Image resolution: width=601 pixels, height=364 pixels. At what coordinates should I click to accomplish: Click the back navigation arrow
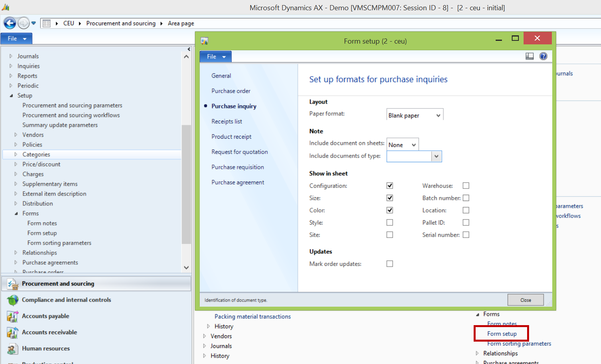(x=9, y=23)
